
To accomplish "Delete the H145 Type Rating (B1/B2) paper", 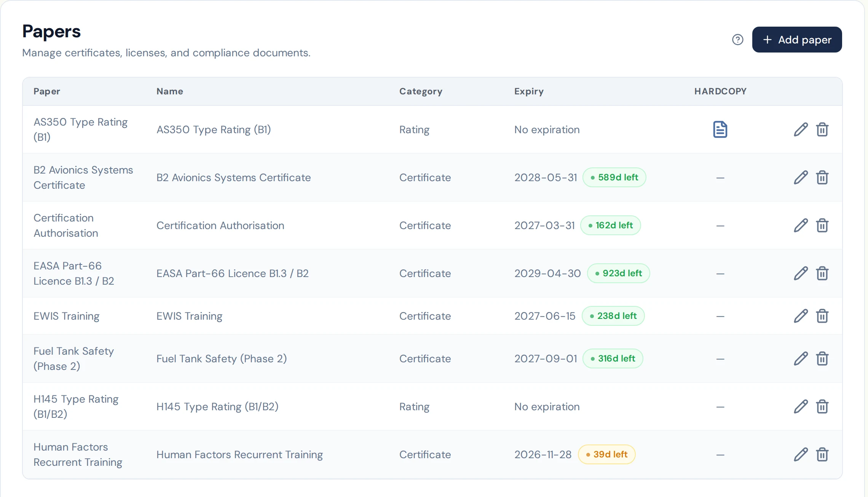I will coord(822,406).
